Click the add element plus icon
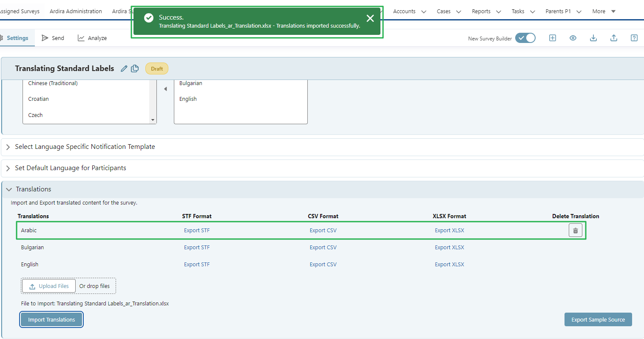The height and width of the screenshot is (339, 644). (x=552, y=38)
